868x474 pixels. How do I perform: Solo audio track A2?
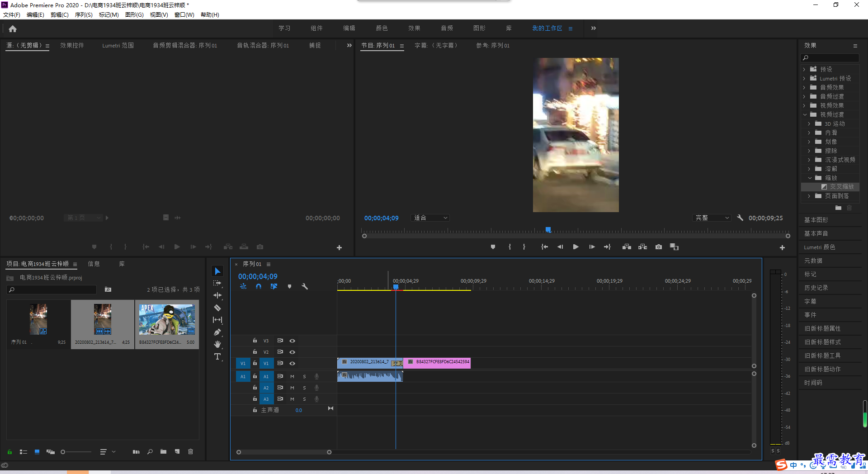tap(304, 388)
